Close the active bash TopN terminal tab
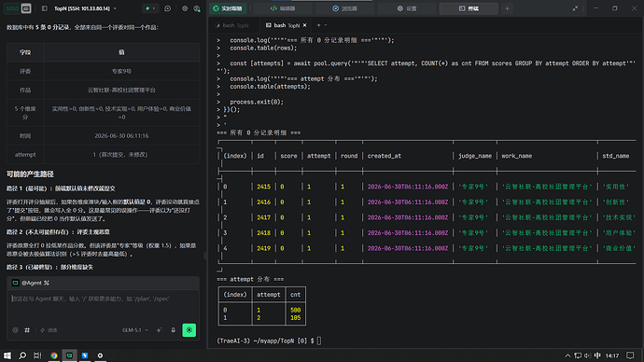Viewport: 644px width, 362px height. tap(305, 25)
